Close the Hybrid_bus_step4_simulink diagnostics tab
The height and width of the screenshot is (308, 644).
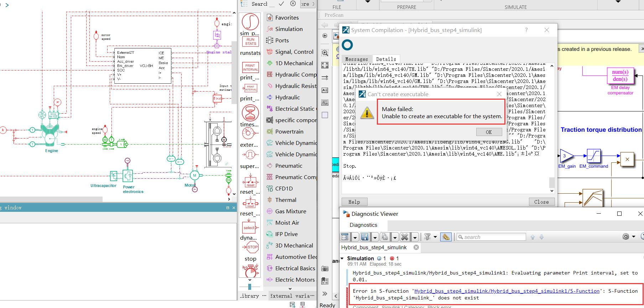pos(416,247)
